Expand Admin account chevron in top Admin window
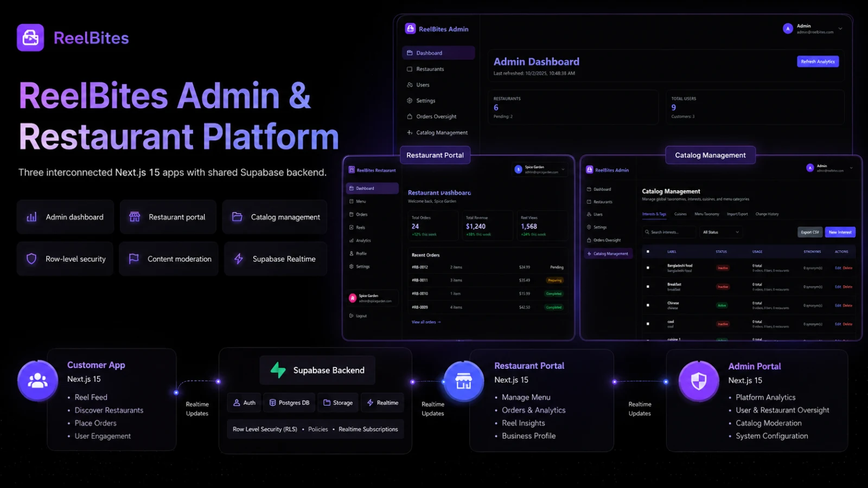This screenshot has height=488, width=868. click(x=840, y=29)
